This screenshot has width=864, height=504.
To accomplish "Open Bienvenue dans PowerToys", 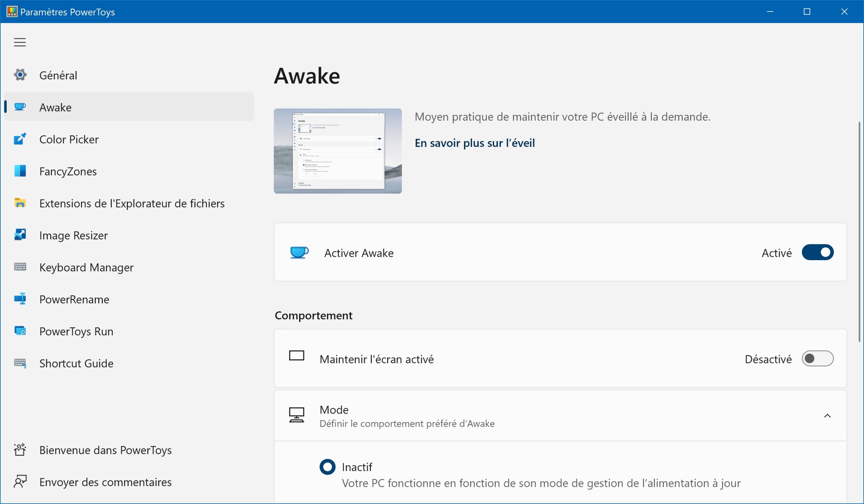I will [x=129, y=450].
